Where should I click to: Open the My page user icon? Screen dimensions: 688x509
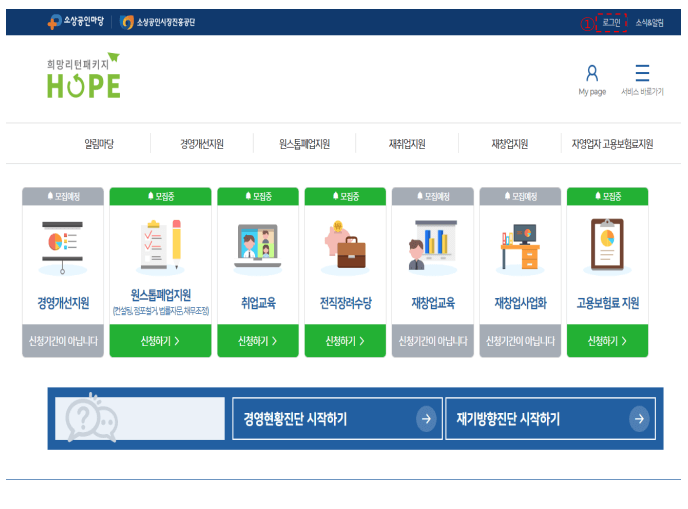click(x=592, y=74)
